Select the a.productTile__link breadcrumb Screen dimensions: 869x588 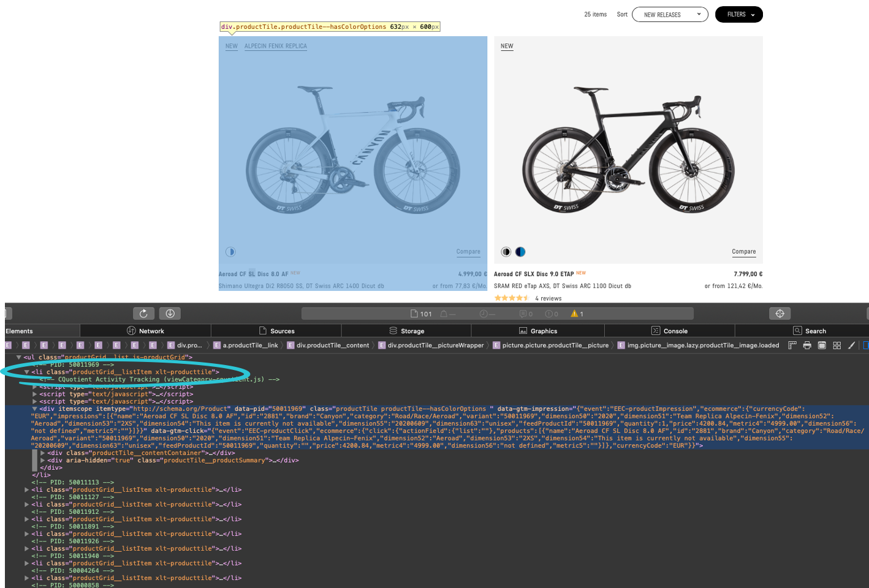point(245,345)
